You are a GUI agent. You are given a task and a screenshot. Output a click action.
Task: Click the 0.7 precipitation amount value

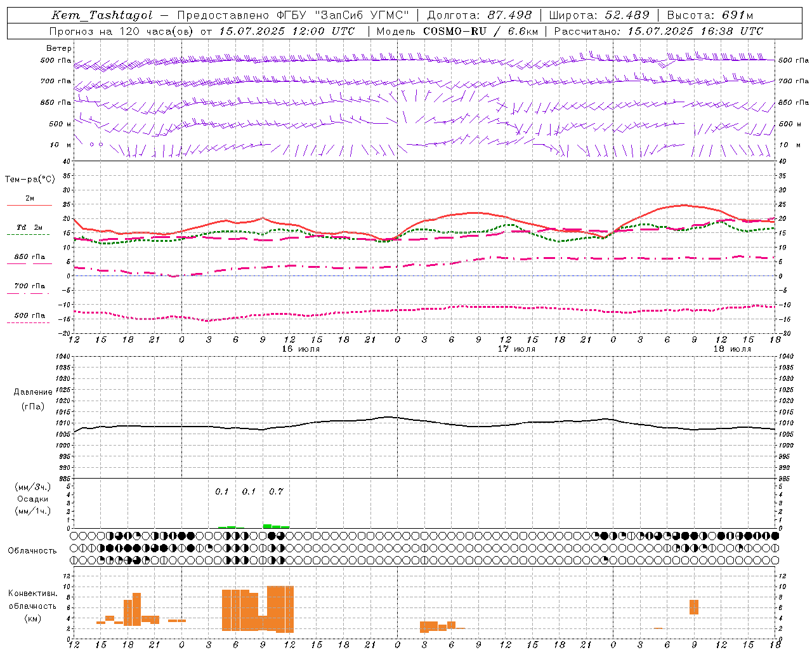(276, 492)
